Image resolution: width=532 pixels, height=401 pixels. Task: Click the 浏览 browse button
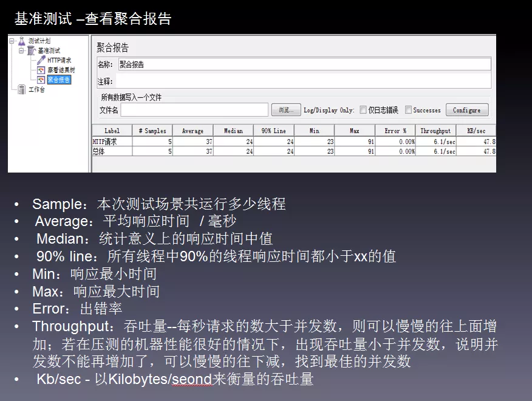click(x=286, y=110)
